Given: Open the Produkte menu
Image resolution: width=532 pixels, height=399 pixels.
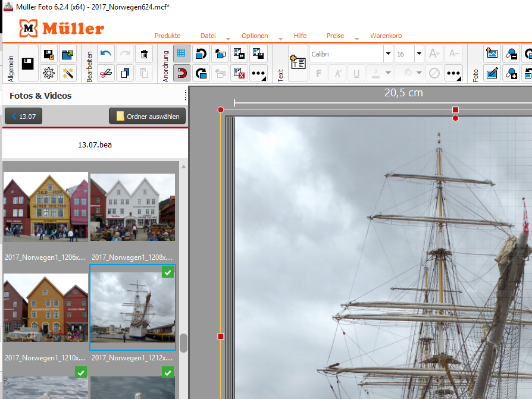Looking at the screenshot, I should pyautogui.click(x=167, y=36).
